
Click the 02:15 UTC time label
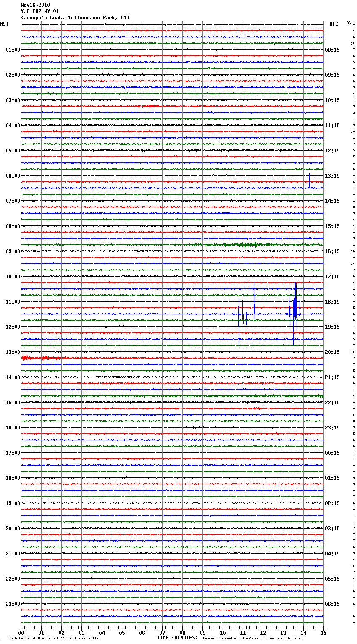pos(332,503)
